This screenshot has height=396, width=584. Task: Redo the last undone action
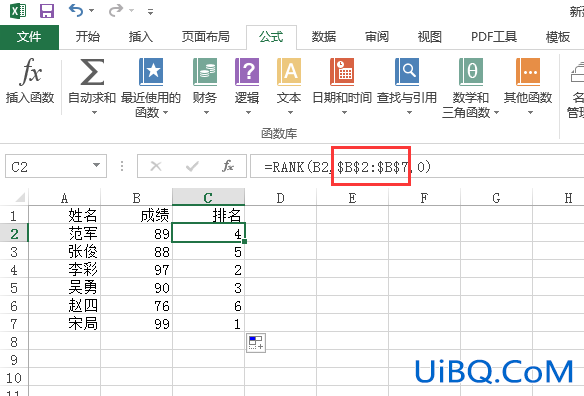[x=115, y=10]
